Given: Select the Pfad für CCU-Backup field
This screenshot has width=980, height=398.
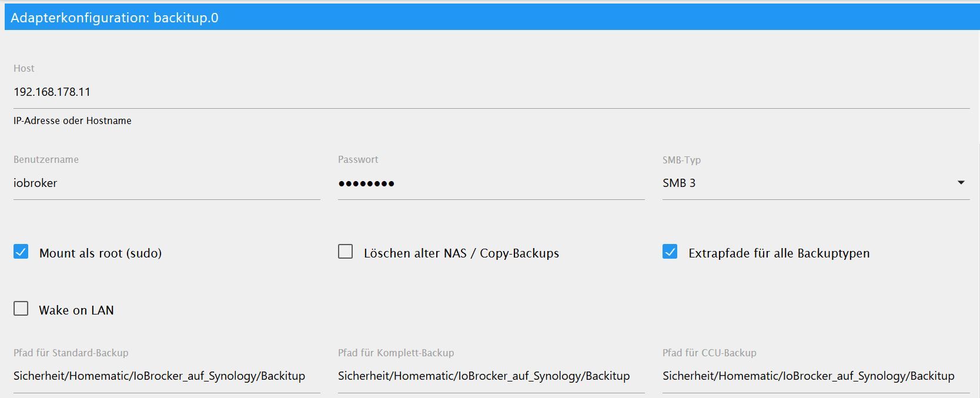Looking at the screenshot, I should [x=815, y=376].
